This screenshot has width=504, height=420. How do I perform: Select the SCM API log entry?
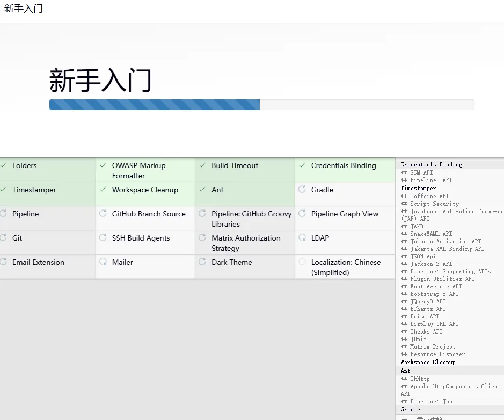point(417,172)
